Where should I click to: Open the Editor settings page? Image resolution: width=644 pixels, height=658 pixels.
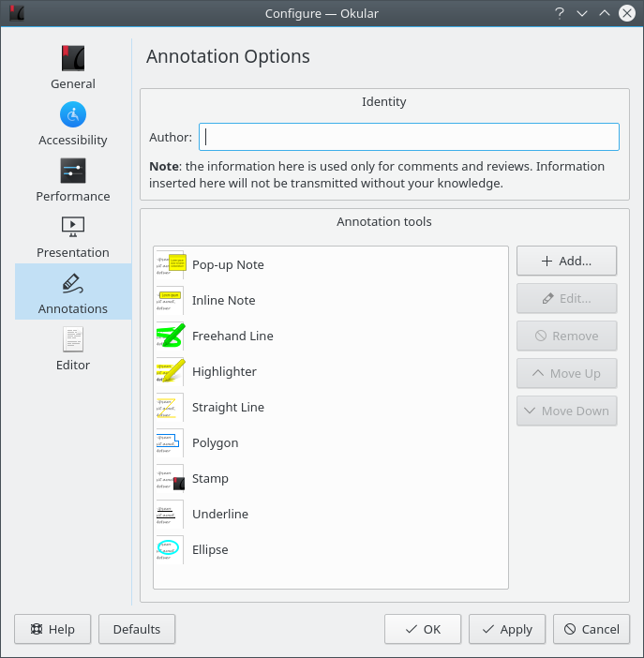(x=73, y=349)
